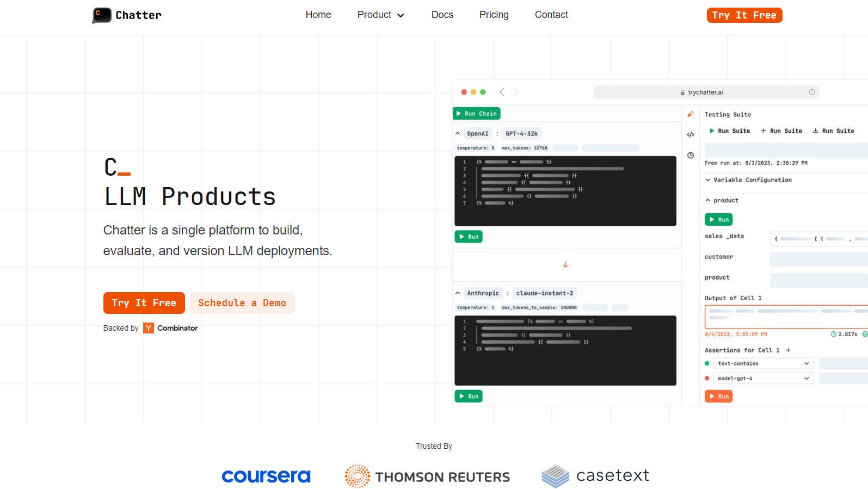Click the hero Try It Free button

click(x=144, y=303)
